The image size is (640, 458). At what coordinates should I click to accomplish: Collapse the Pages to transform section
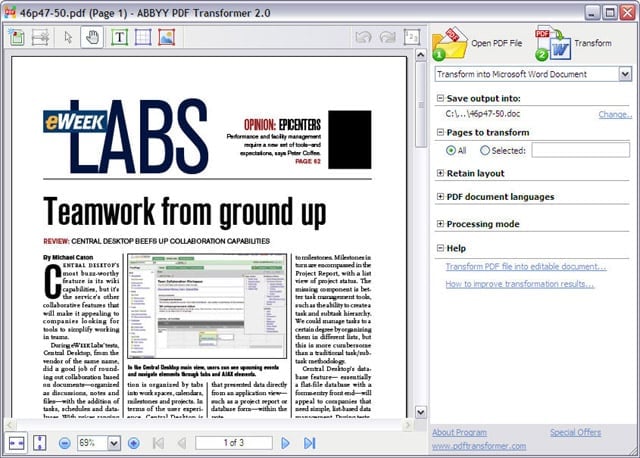[x=440, y=132]
